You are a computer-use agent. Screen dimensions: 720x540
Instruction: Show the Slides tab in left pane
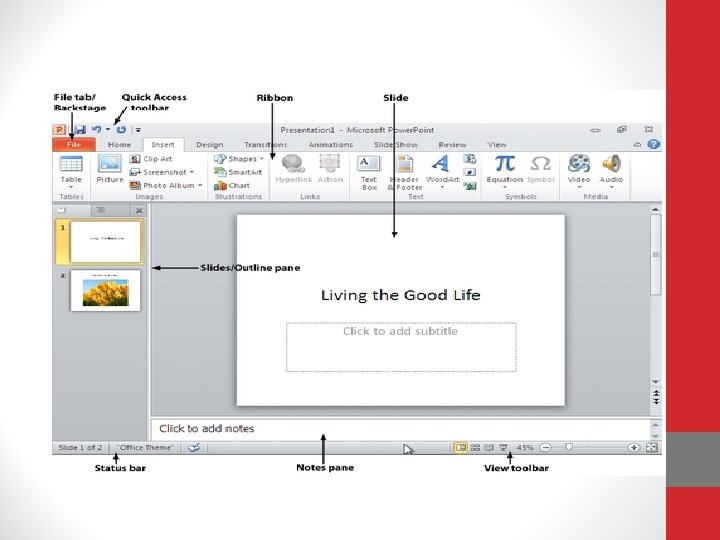point(62,210)
